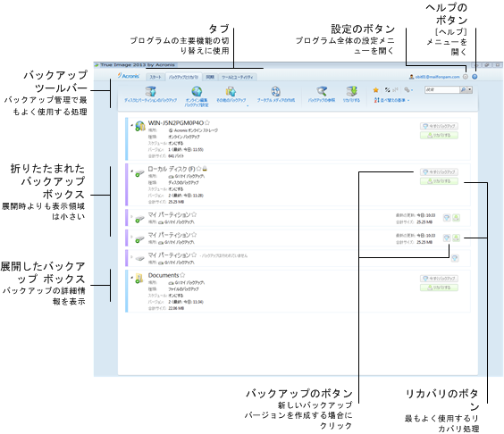
Task: Click the WIN-J5N2PGM0P4O backup title
Action: [x=176, y=122]
